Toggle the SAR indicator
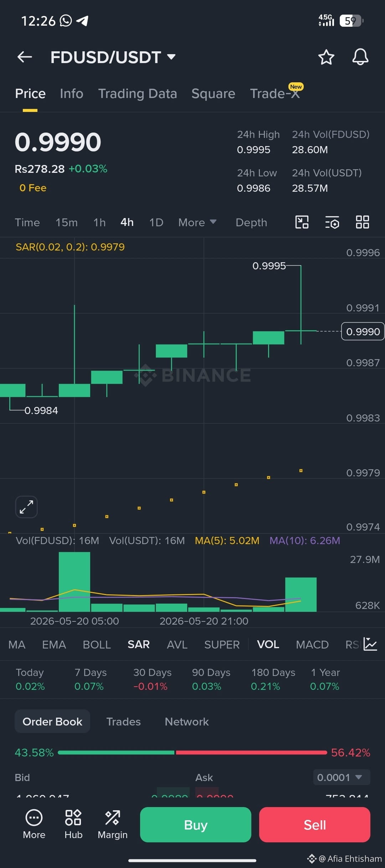The image size is (385, 868). (x=139, y=644)
